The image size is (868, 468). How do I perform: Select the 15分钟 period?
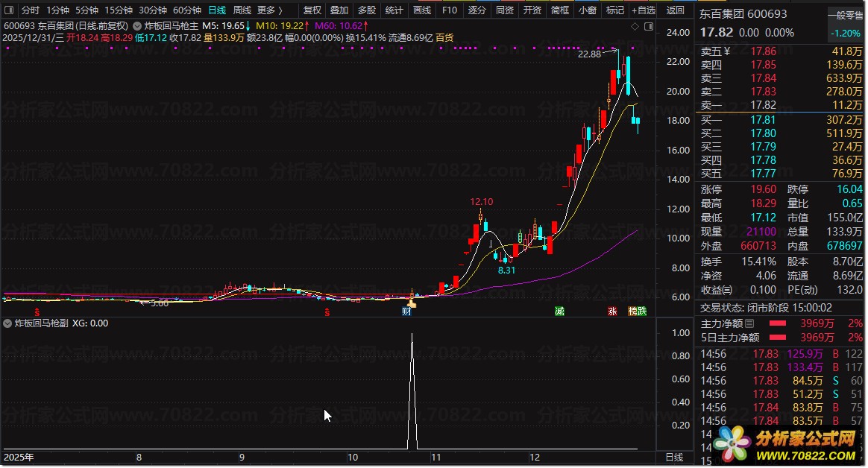point(119,10)
